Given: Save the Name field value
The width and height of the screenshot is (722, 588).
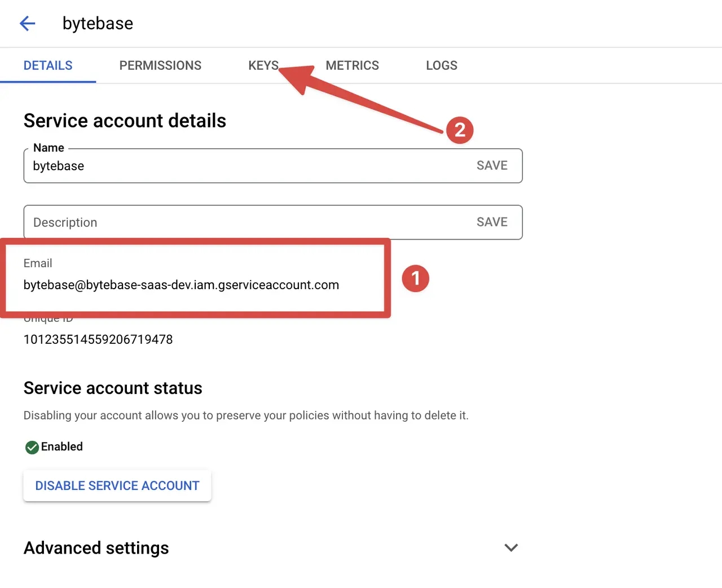Looking at the screenshot, I should (x=492, y=165).
